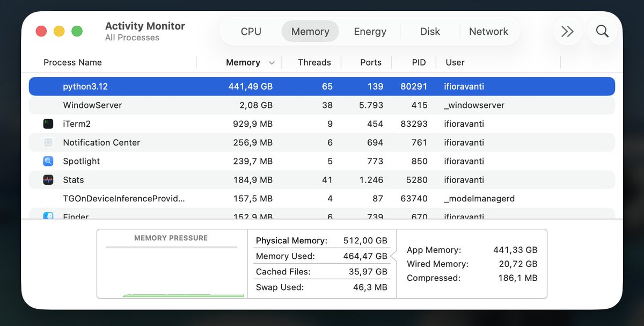Click the Memory Pressure graph
Image resolution: width=644 pixels, height=326 pixels.
pyautogui.click(x=172, y=264)
